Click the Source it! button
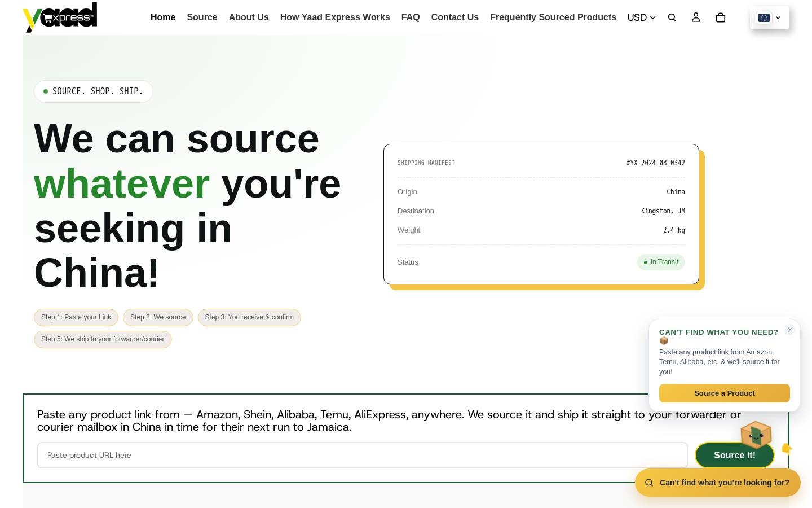This screenshot has height=508, width=812. (734, 455)
